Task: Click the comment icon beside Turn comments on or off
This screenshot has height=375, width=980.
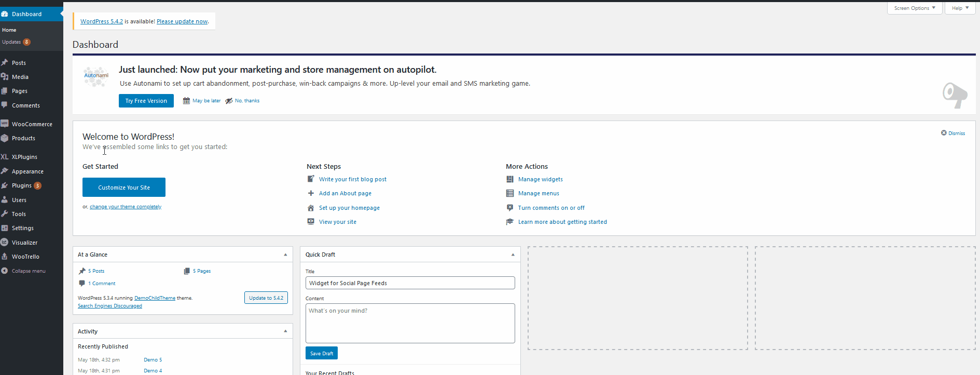Action: 510,207
